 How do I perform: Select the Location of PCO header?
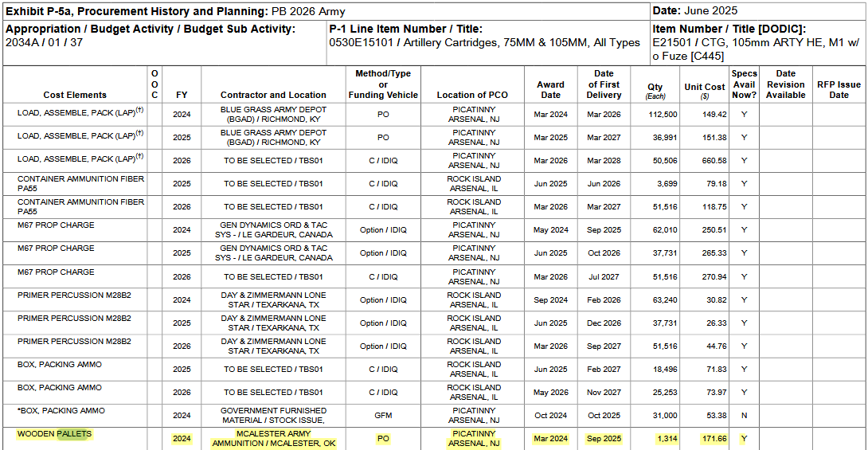pyautogui.click(x=473, y=95)
